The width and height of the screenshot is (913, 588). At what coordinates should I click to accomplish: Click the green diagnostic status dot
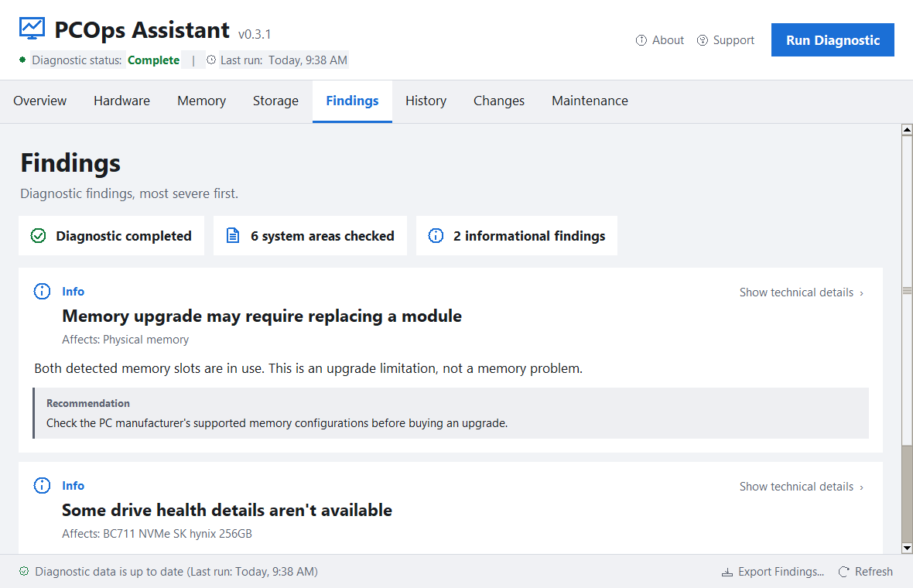[22, 60]
